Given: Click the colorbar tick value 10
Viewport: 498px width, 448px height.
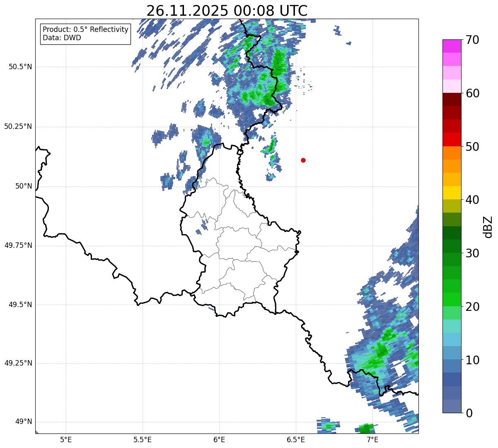Looking at the screenshot, I should point(473,360).
